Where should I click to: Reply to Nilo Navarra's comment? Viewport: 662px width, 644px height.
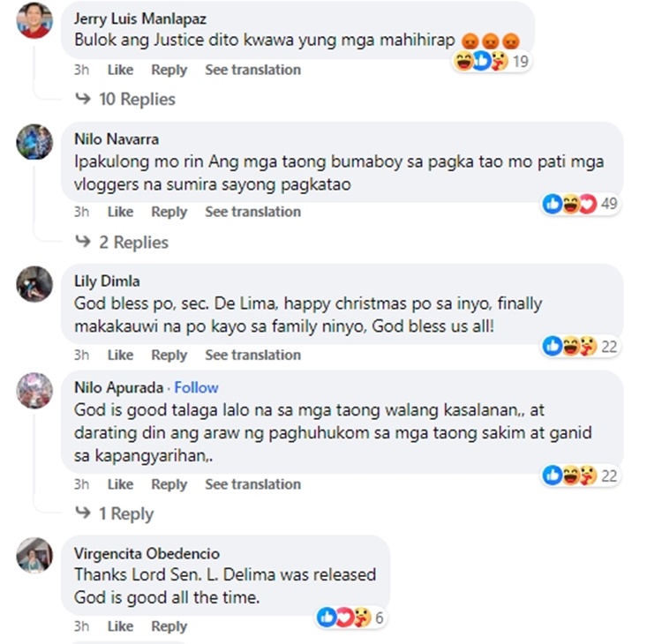click(x=169, y=212)
